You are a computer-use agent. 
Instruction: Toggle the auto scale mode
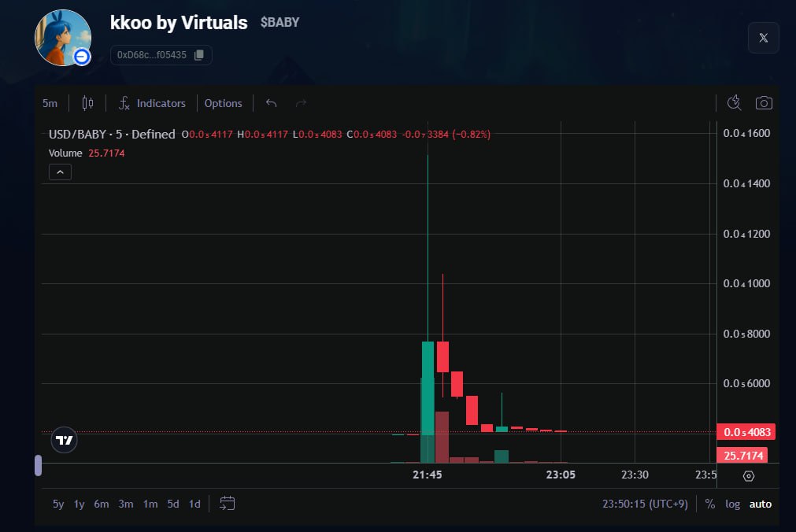[x=760, y=504]
